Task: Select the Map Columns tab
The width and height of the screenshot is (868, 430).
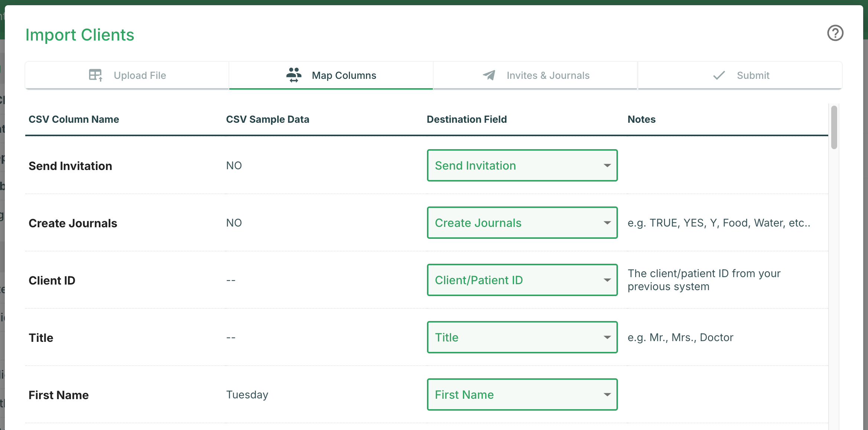Action: click(x=343, y=75)
